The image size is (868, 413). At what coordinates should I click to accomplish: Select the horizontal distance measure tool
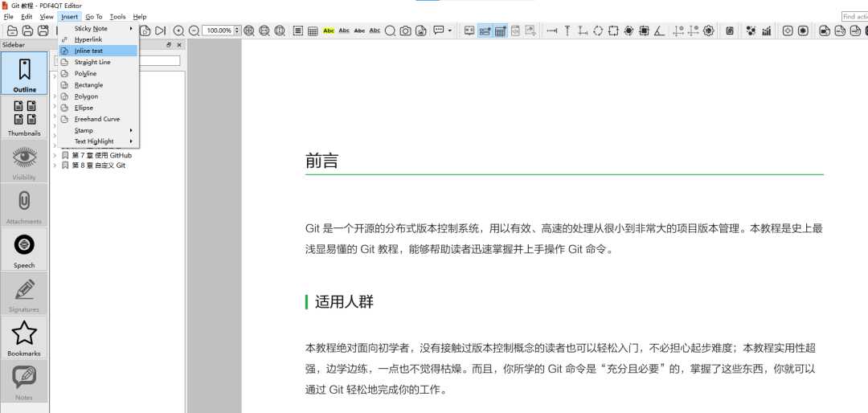pyautogui.click(x=552, y=31)
